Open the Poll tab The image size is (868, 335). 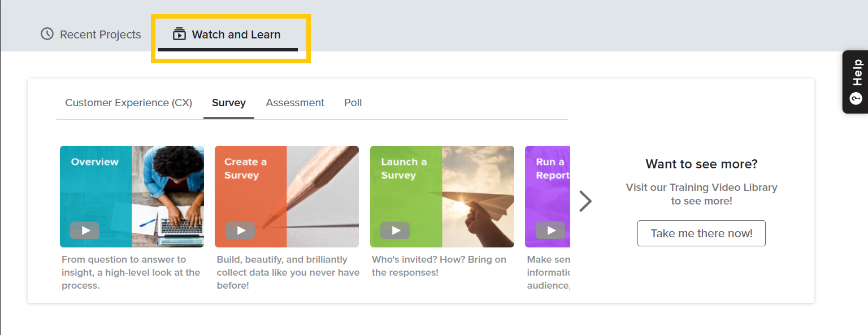point(353,103)
